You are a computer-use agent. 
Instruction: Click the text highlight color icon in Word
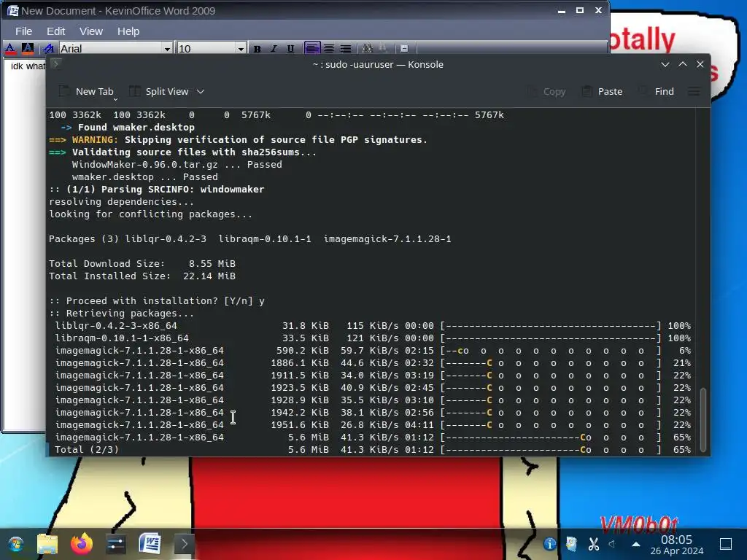point(28,48)
